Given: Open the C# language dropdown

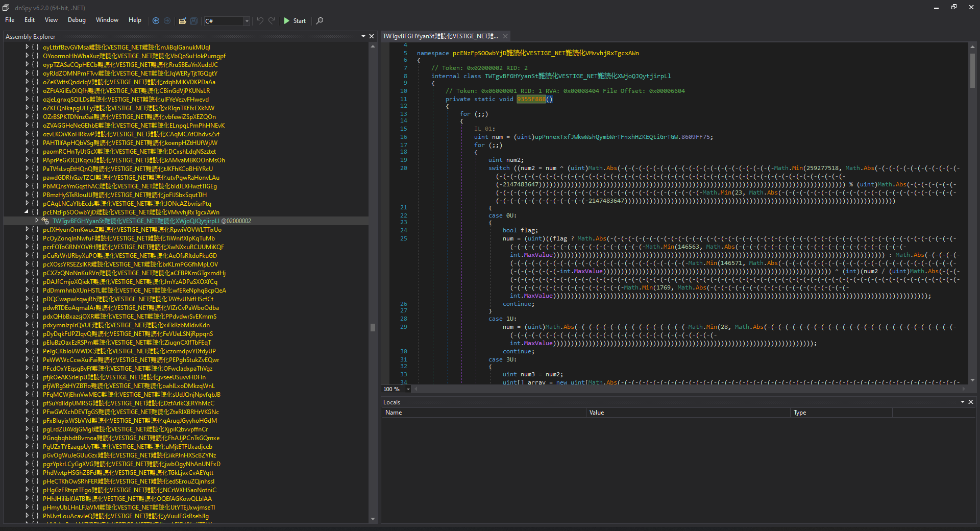Looking at the screenshot, I should 247,21.
